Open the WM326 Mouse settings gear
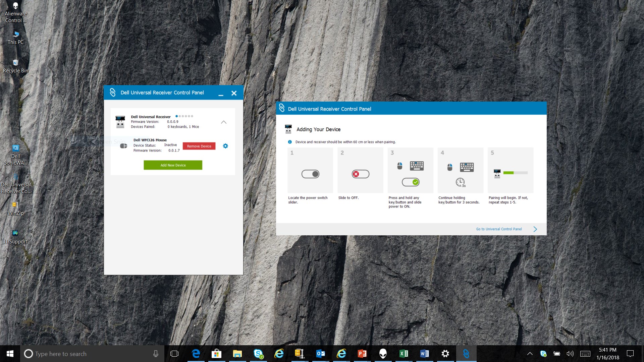 [225, 146]
